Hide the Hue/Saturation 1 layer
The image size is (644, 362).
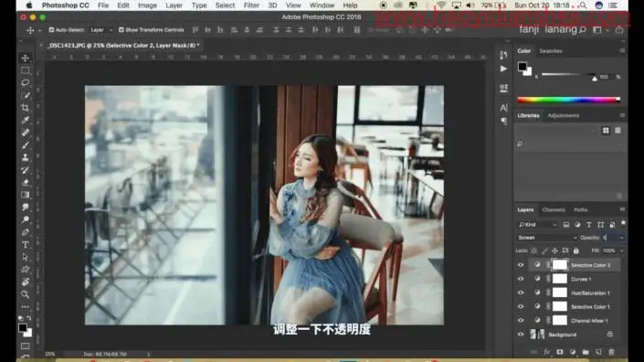point(521,293)
